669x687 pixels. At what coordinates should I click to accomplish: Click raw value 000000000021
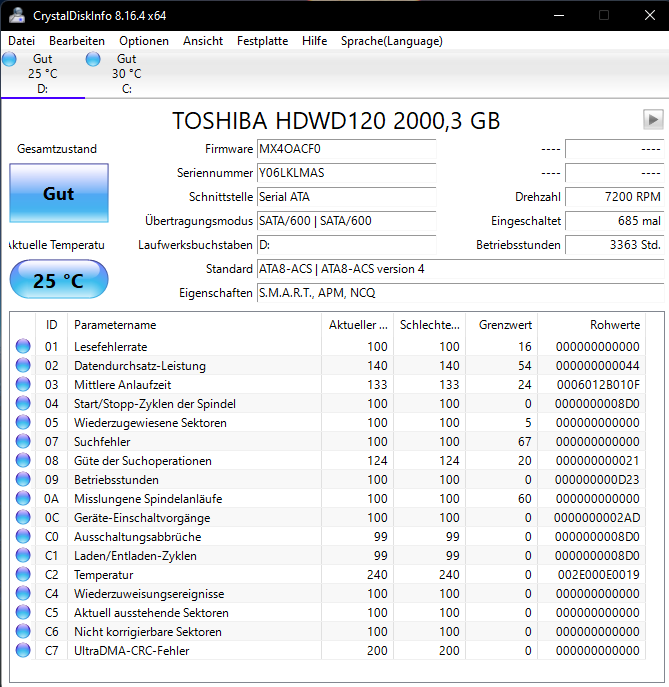coord(598,461)
